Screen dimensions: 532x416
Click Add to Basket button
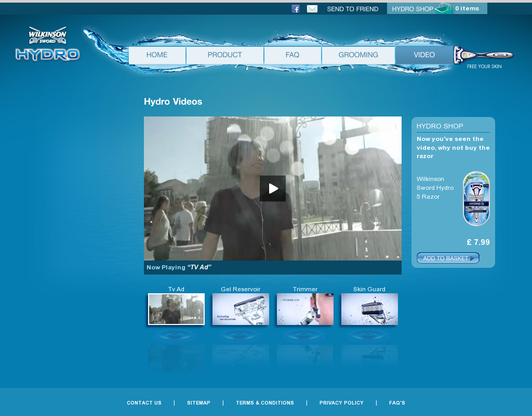pyautogui.click(x=448, y=258)
